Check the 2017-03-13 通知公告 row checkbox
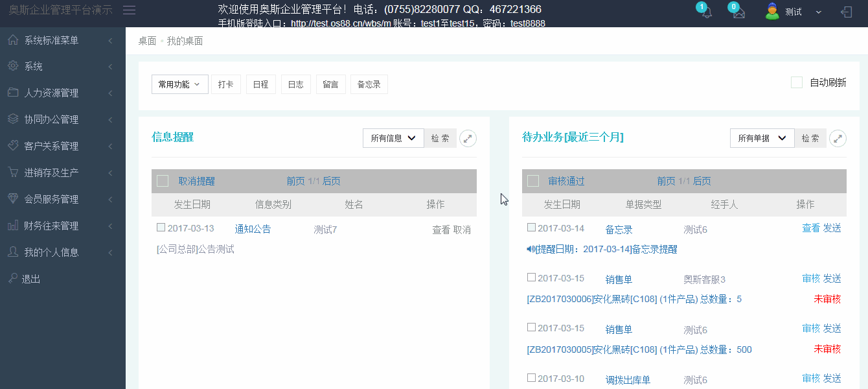868x389 pixels. pyautogui.click(x=161, y=228)
